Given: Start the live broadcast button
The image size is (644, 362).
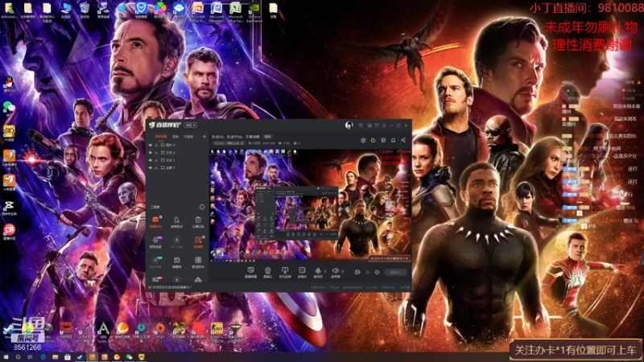Looking at the screenshot, I should [x=395, y=272].
